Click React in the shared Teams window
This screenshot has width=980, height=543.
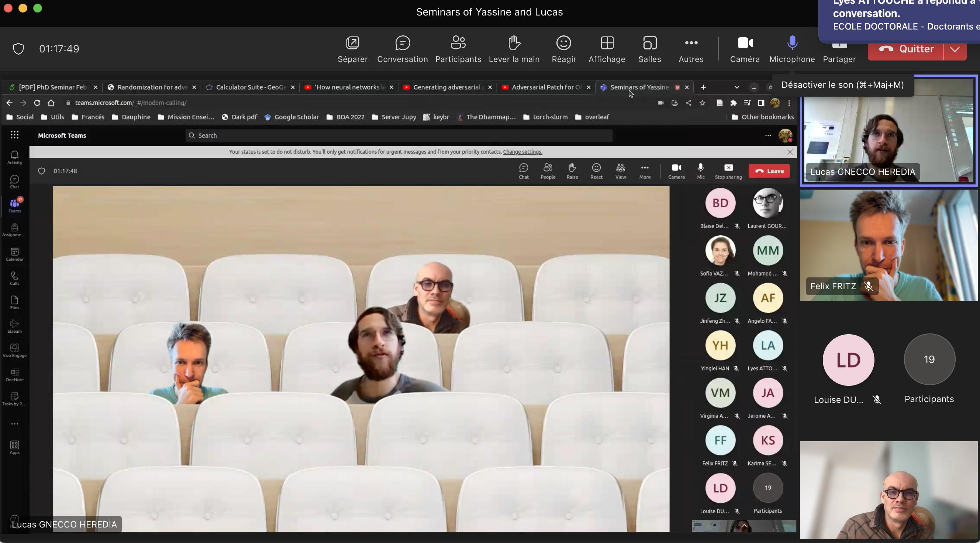pyautogui.click(x=596, y=171)
